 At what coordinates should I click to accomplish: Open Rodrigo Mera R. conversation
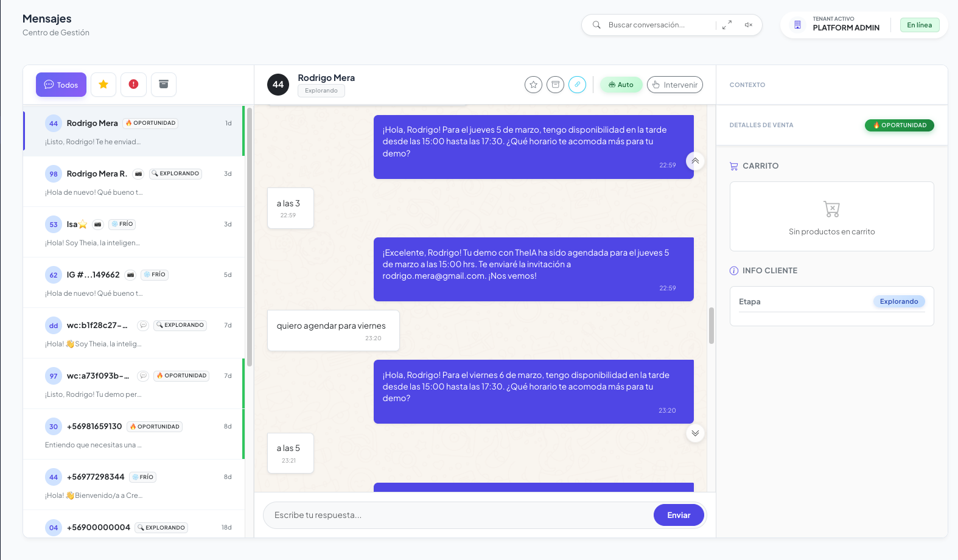[134, 182]
